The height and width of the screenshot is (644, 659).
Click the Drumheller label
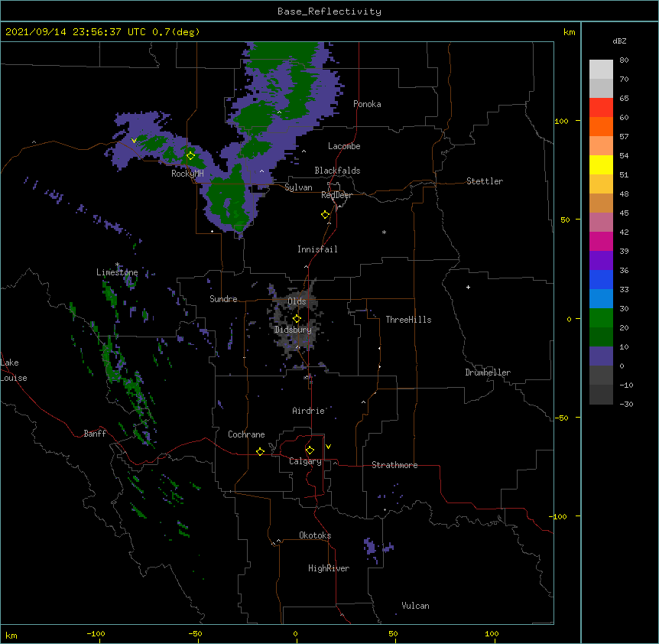pyautogui.click(x=488, y=372)
